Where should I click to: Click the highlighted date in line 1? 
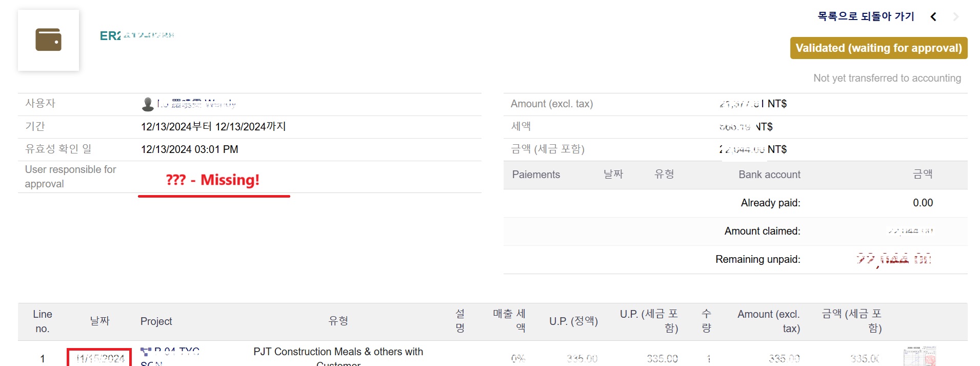click(100, 358)
